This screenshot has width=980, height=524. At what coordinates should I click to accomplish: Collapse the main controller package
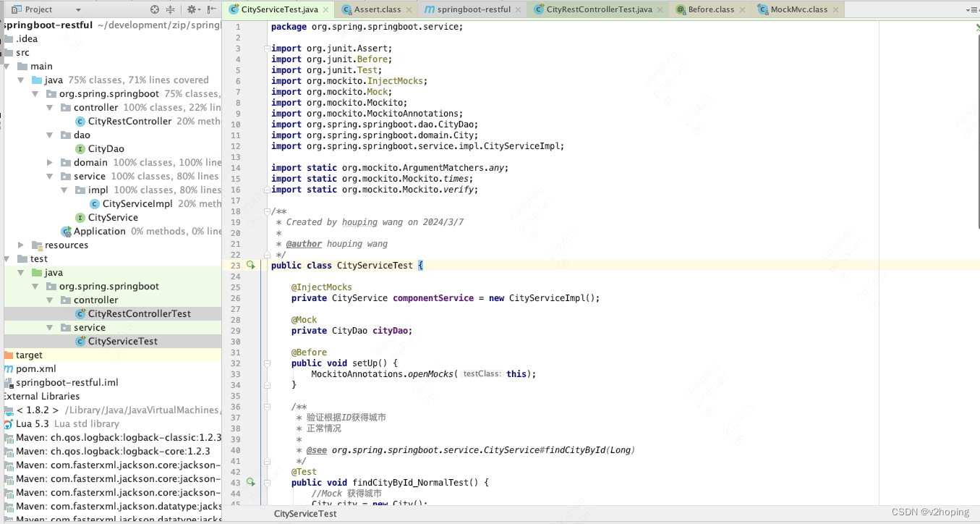tap(50, 108)
